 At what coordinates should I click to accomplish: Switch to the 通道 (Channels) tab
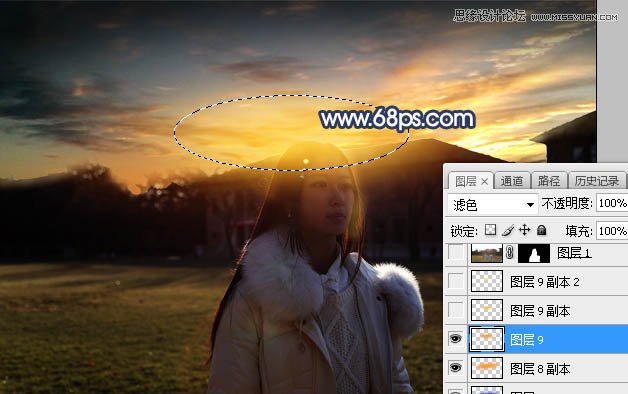tap(512, 181)
